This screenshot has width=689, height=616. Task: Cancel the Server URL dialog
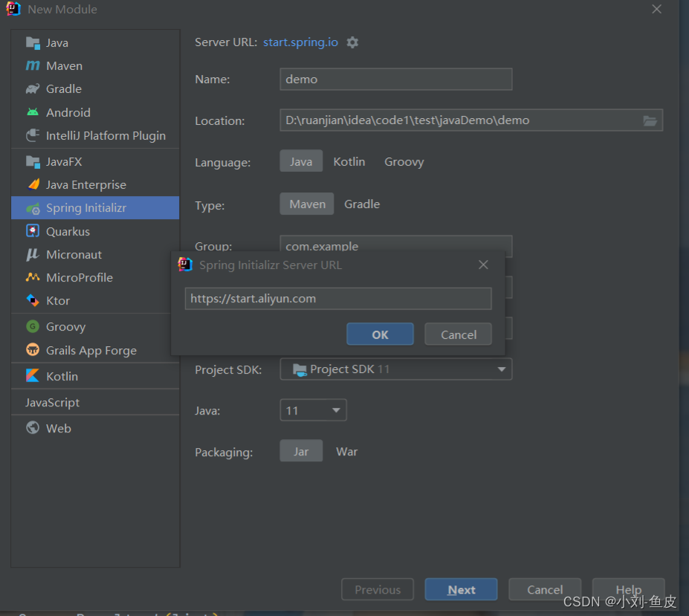tap(459, 334)
